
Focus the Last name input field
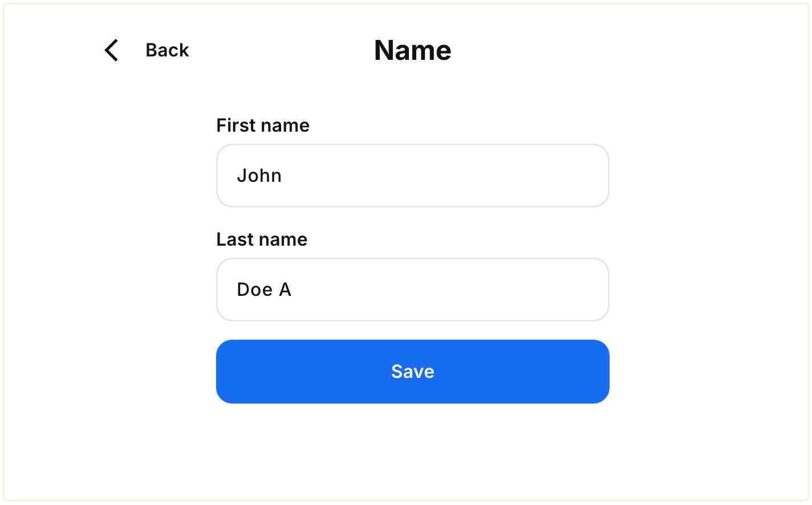click(412, 290)
